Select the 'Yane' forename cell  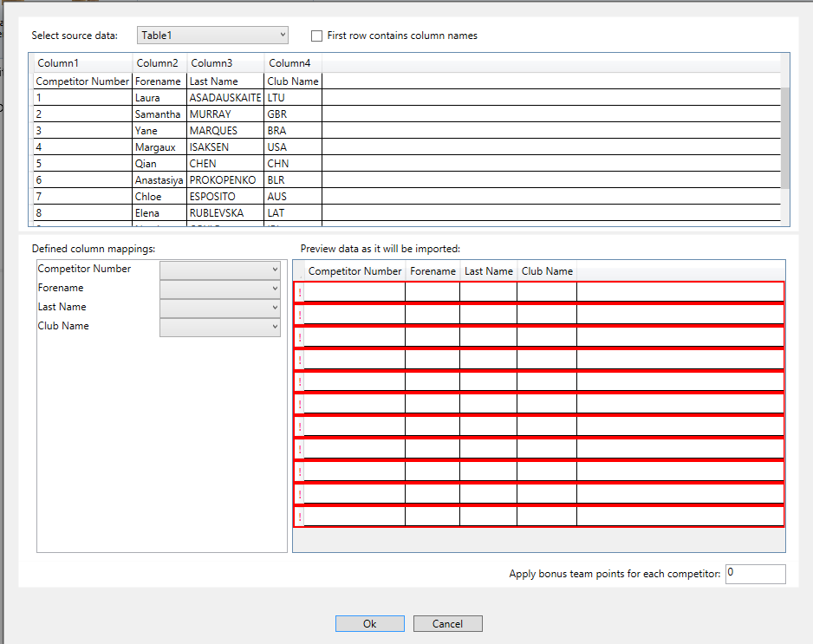pyautogui.click(x=159, y=131)
